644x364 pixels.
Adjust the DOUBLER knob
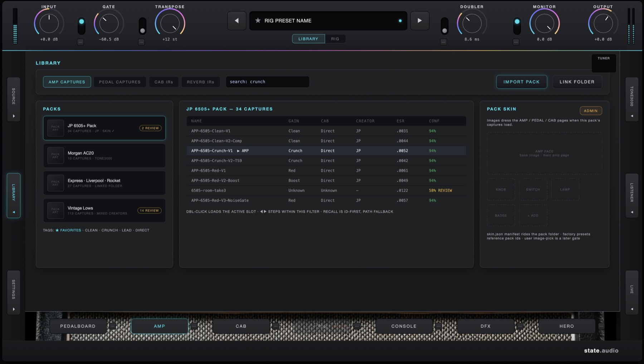pyautogui.click(x=472, y=24)
